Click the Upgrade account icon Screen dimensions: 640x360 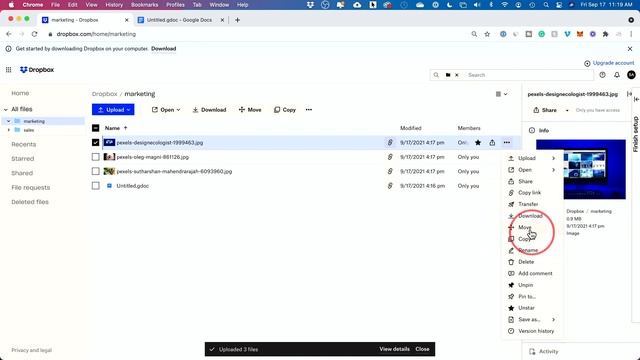point(587,63)
